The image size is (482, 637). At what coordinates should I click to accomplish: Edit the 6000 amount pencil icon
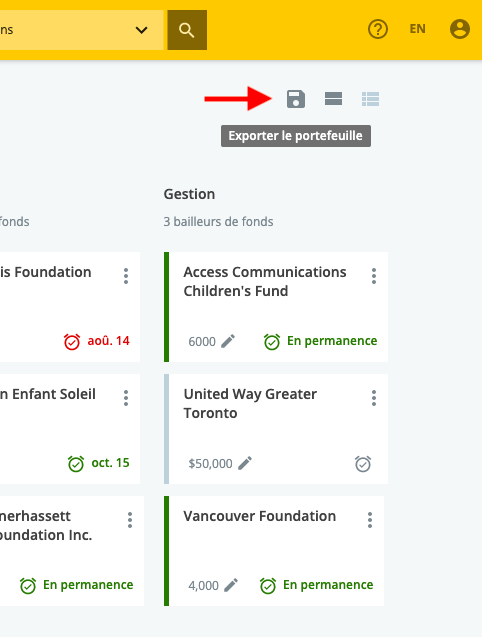[x=228, y=341]
